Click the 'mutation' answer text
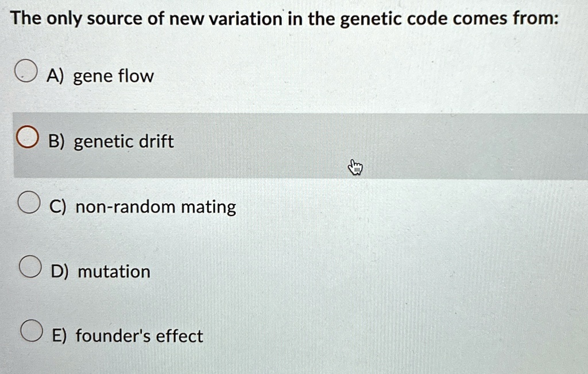 tap(114, 272)
